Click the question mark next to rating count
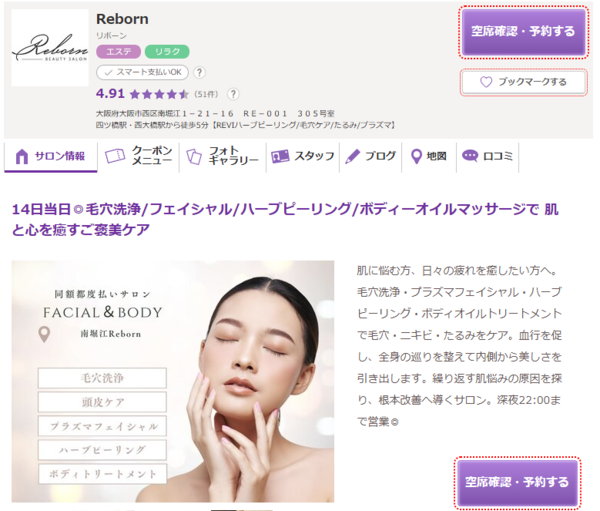600x511 pixels. click(233, 94)
